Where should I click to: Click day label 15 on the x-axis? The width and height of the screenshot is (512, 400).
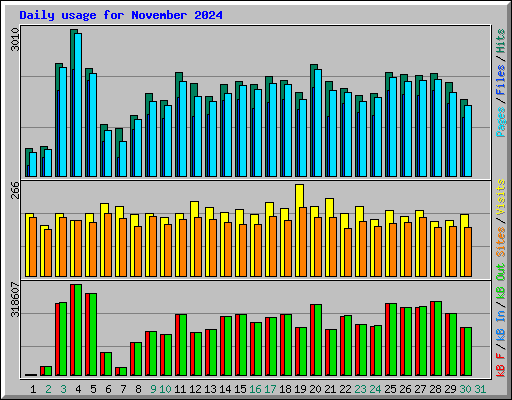click(240, 389)
